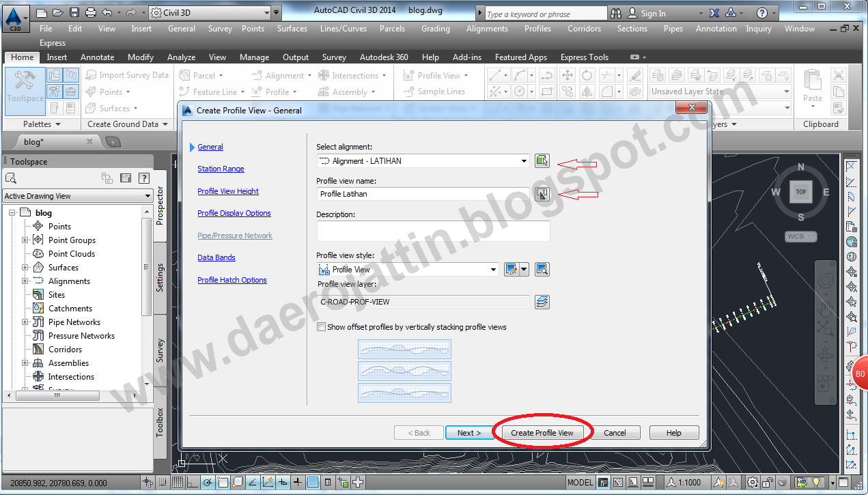Click the Cut scissors icon in Clipboard
The image size is (868, 495).
tap(839, 75)
